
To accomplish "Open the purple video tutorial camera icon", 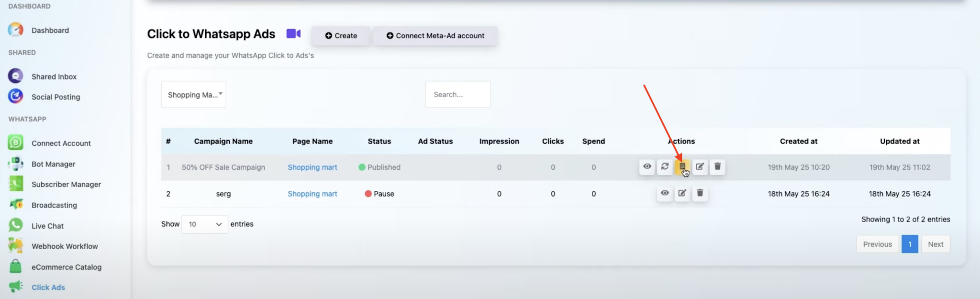I will 293,33.
